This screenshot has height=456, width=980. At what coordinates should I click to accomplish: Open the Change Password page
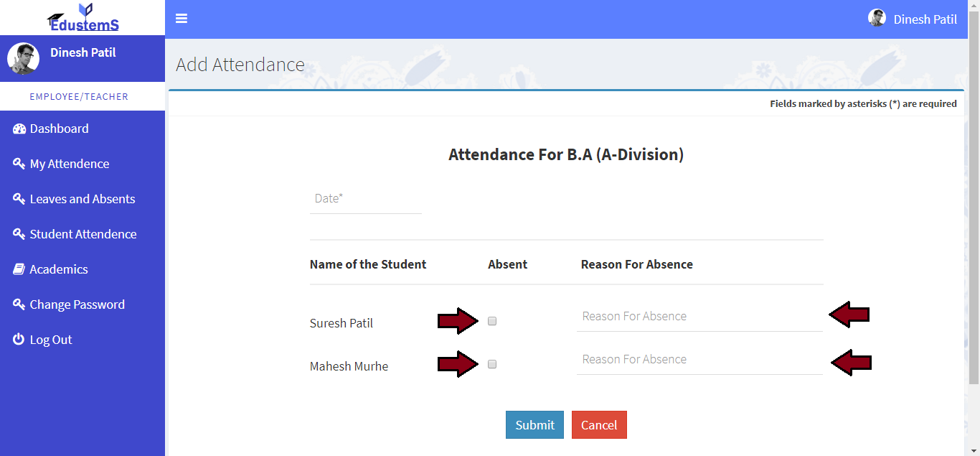[77, 304]
